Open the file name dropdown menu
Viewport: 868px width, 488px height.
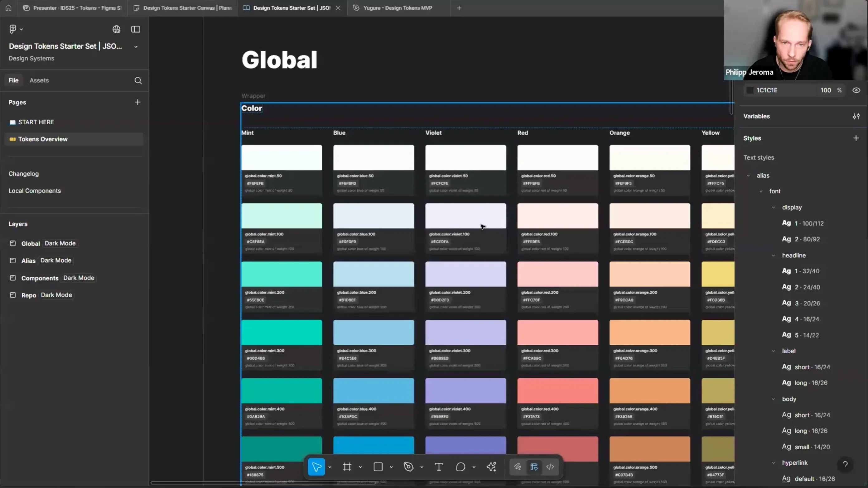[135, 46]
